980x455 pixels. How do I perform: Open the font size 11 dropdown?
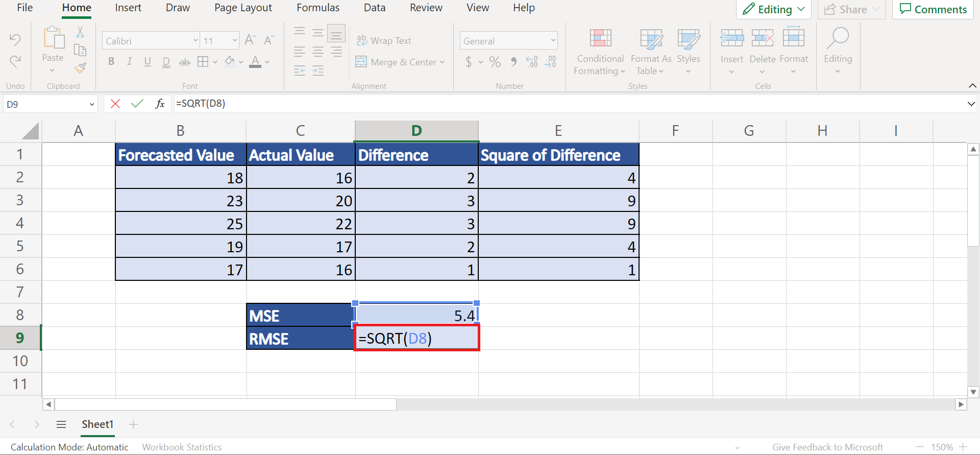pos(235,40)
